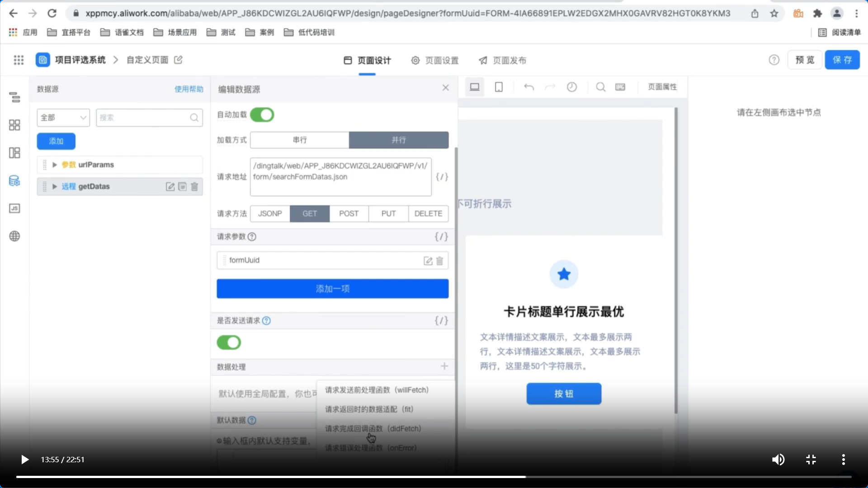Click the outline tree icon in left sidebar

point(14,97)
